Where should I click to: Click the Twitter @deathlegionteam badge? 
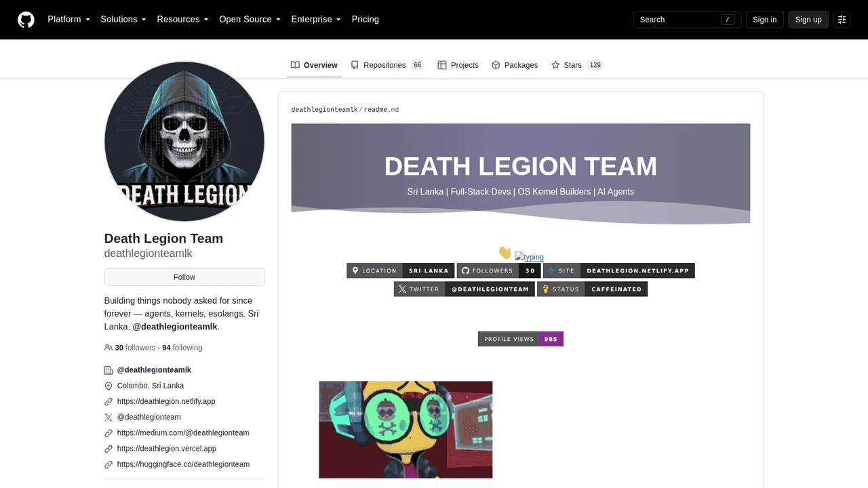[465, 289]
